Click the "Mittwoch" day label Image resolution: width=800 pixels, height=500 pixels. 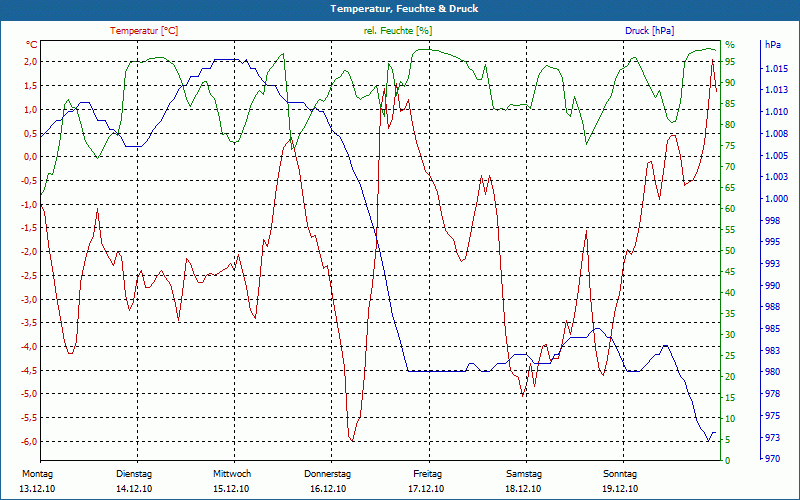(232, 474)
